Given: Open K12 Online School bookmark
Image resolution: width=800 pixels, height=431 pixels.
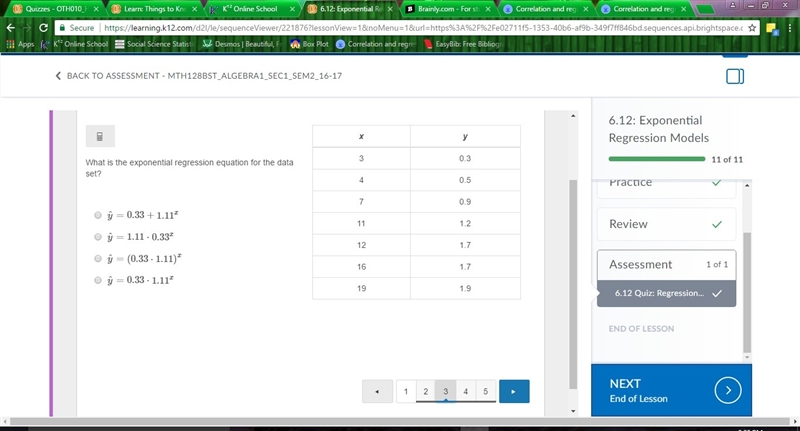Looking at the screenshot, I should click(74, 44).
